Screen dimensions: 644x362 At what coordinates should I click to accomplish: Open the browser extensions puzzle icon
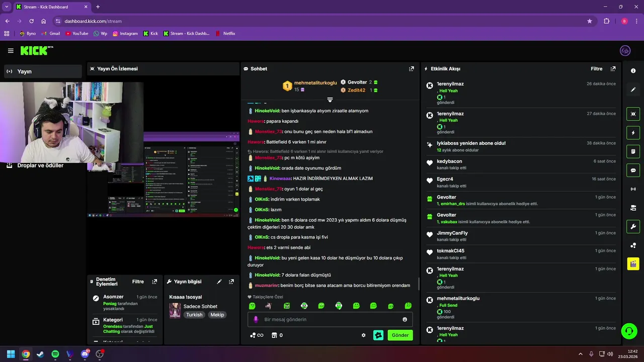pos(606,21)
